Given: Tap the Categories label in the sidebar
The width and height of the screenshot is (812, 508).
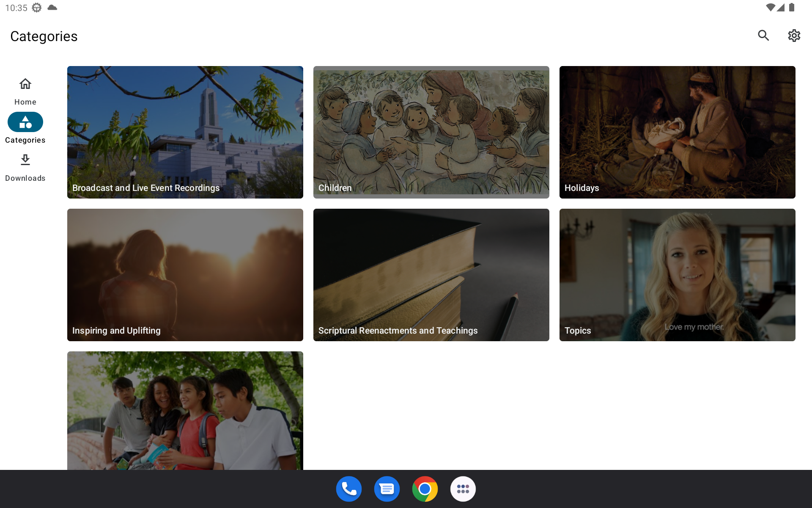Looking at the screenshot, I should tap(25, 140).
